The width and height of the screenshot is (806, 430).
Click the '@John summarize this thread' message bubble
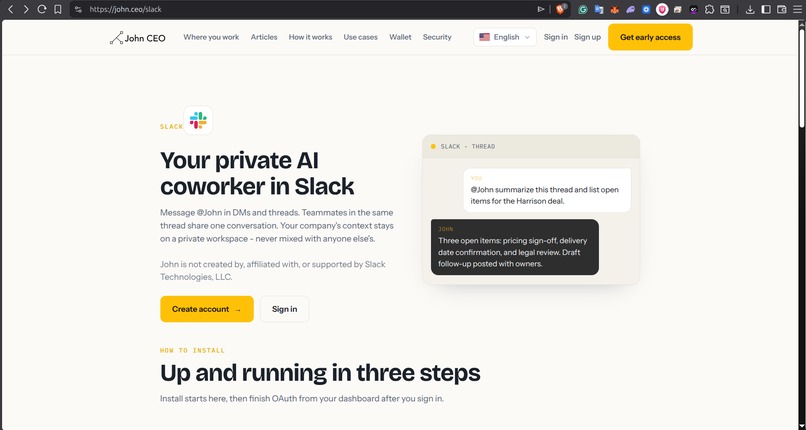[547, 190]
